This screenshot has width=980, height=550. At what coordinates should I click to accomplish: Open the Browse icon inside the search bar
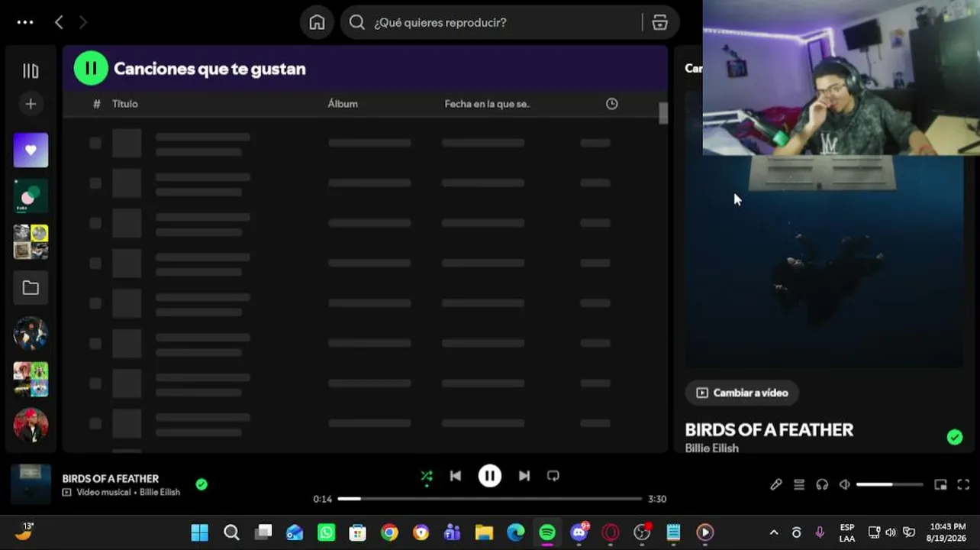pyautogui.click(x=660, y=22)
